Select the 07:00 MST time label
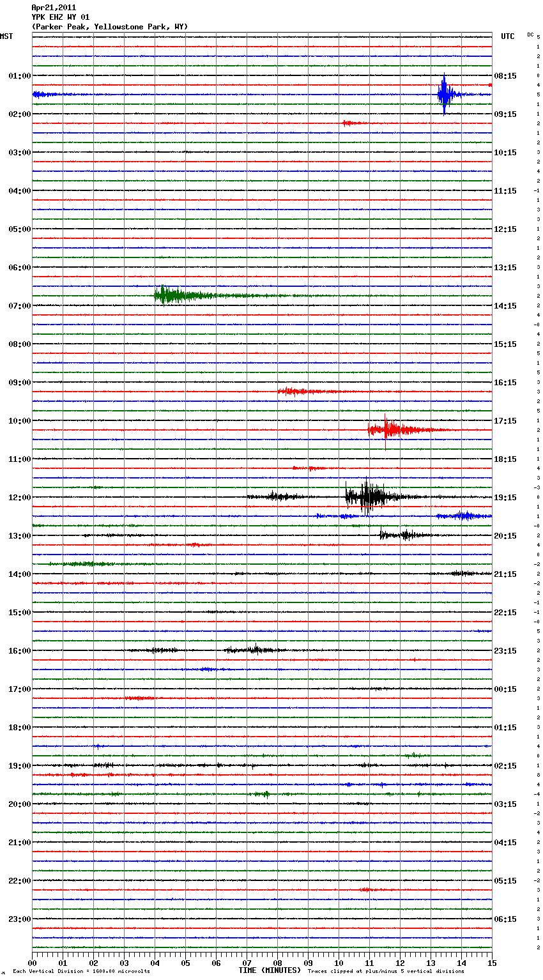543x980 pixels. 20,306
